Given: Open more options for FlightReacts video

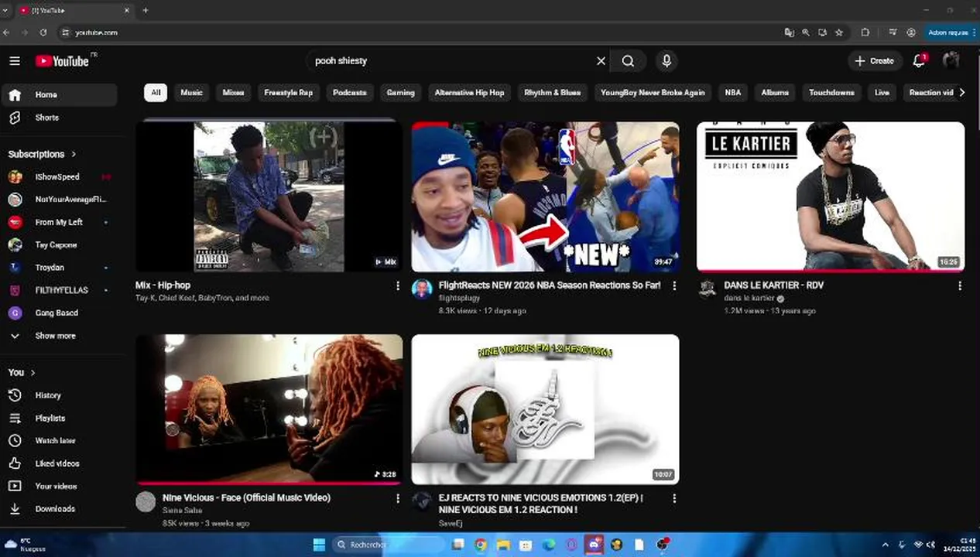Looking at the screenshot, I should pos(674,285).
